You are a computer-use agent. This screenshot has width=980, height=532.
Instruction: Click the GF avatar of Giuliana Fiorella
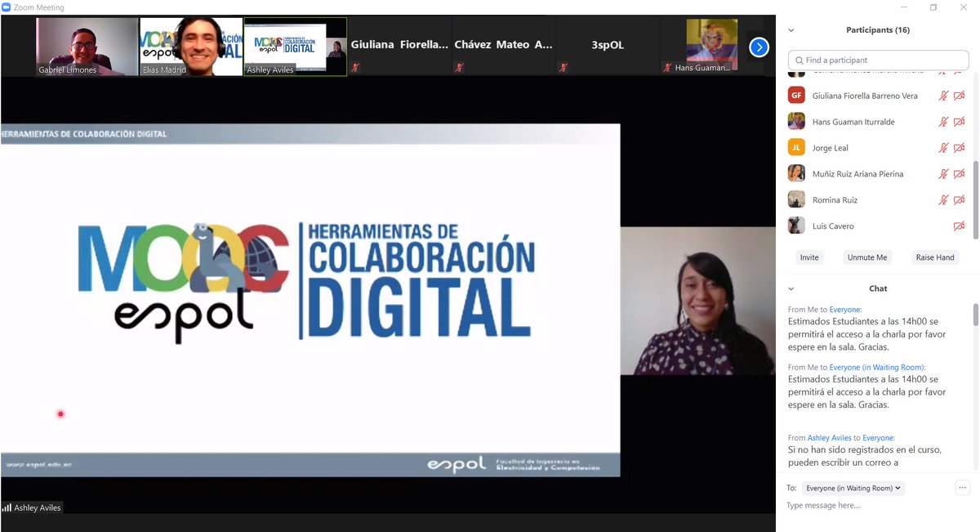[796, 96]
